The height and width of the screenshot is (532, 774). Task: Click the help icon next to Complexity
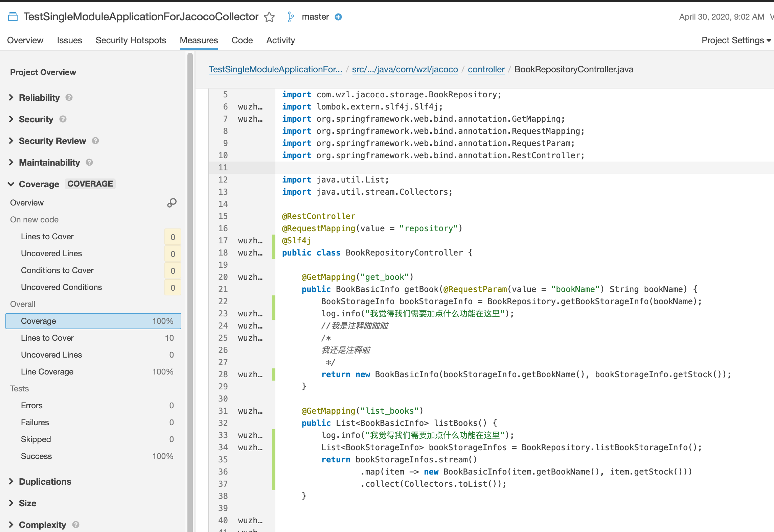76,525
